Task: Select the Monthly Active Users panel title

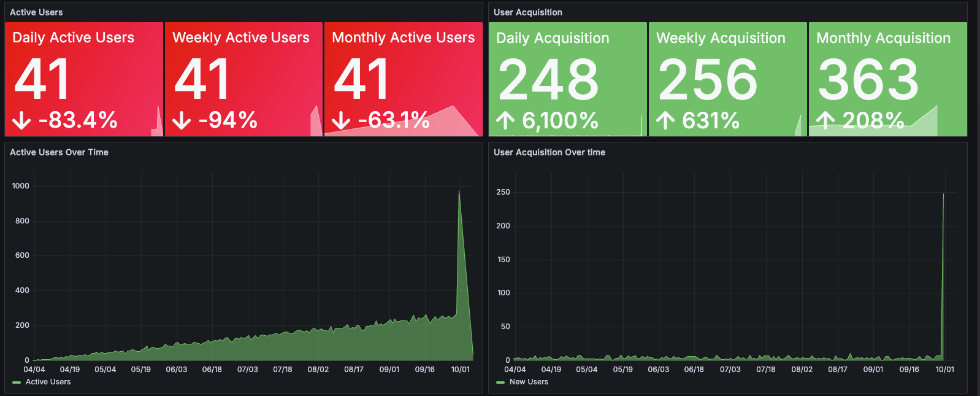Action: coord(404,37)
